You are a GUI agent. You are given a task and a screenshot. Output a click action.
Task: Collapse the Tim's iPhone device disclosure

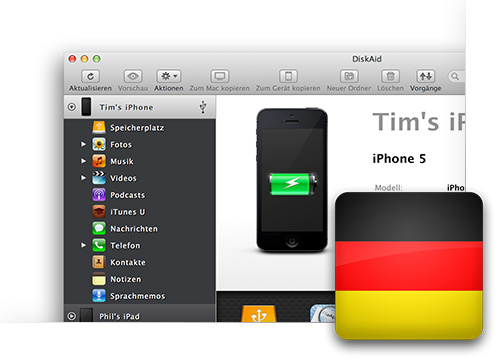click(72, 107)
